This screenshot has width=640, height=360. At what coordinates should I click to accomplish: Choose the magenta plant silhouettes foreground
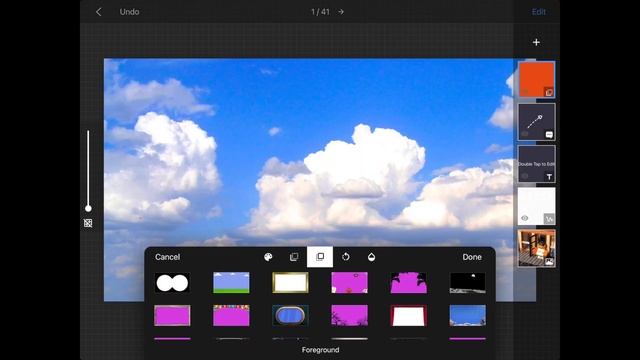coord(349,316)
